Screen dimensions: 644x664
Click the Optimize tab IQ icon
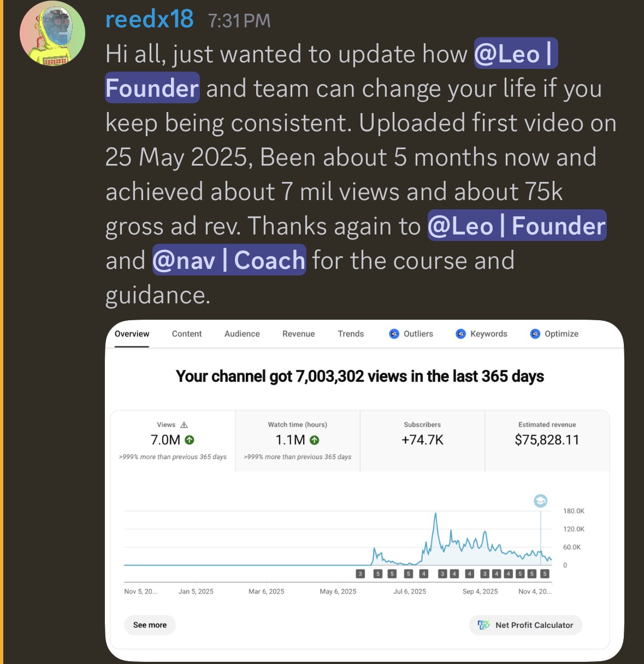[535, 334]
